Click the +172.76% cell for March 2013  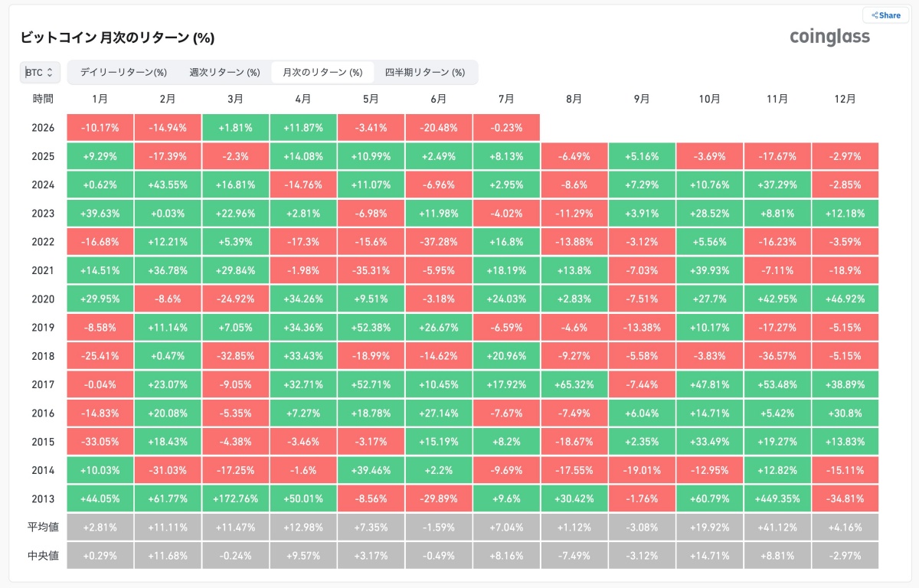[236, 498]
